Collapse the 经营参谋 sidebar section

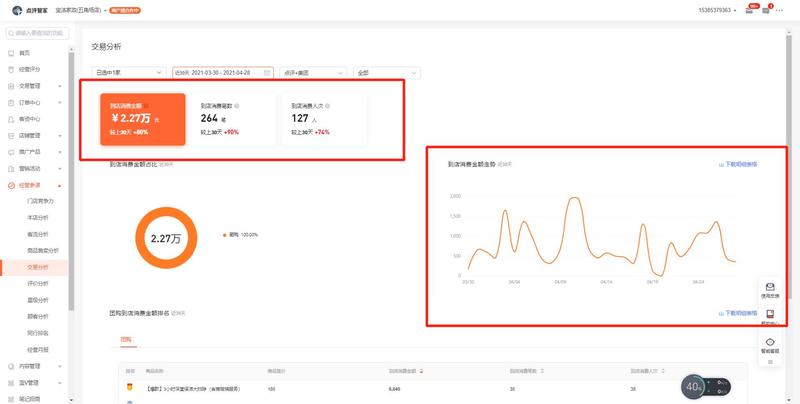tap(35, 185)
